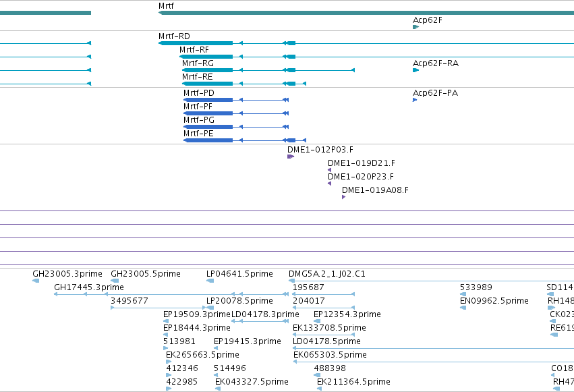Click the DME1-019A08.F feature
The image size is (574, 392).
pos(344,197)
